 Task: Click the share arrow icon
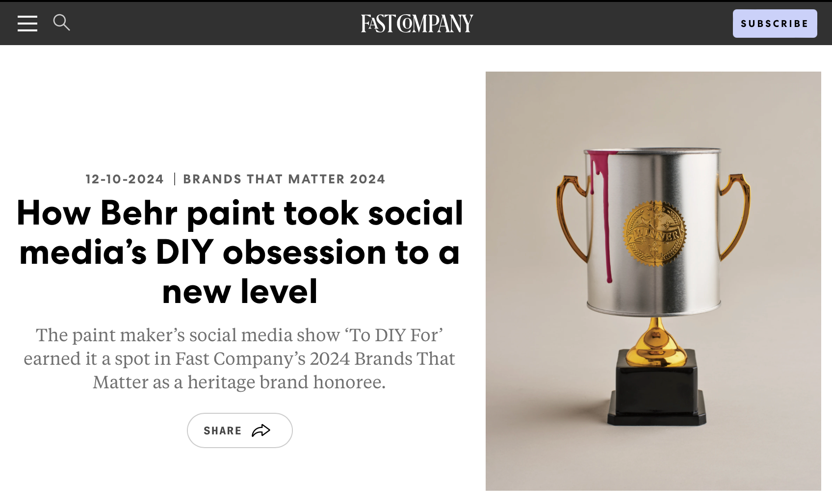pyautogui.click(x=261, y=430)
